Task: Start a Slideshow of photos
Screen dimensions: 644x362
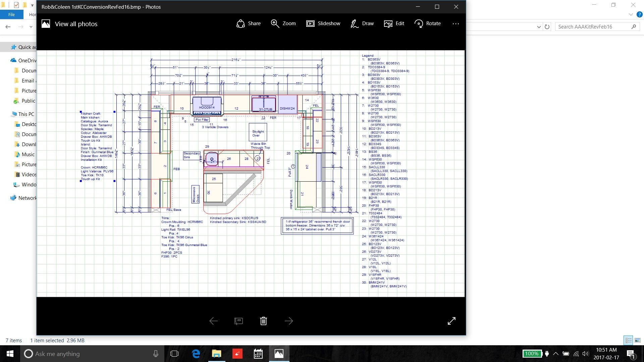Action: pyautogui.click(x=323, y=23)
